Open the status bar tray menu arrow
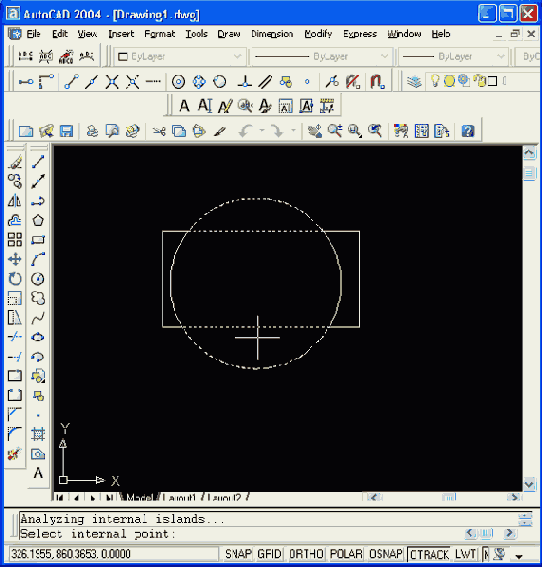The width and height of the screenshot is (542, 567). [519, 556]
